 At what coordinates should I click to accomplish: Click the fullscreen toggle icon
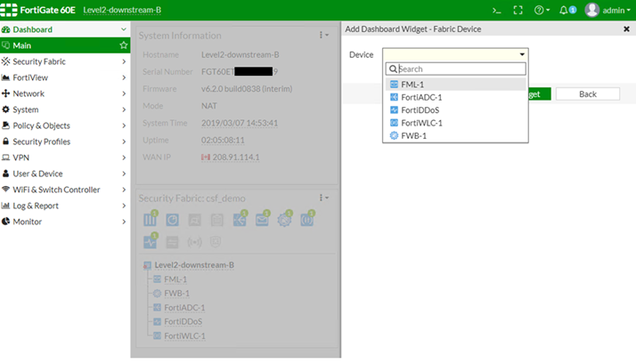click(518, 10)
